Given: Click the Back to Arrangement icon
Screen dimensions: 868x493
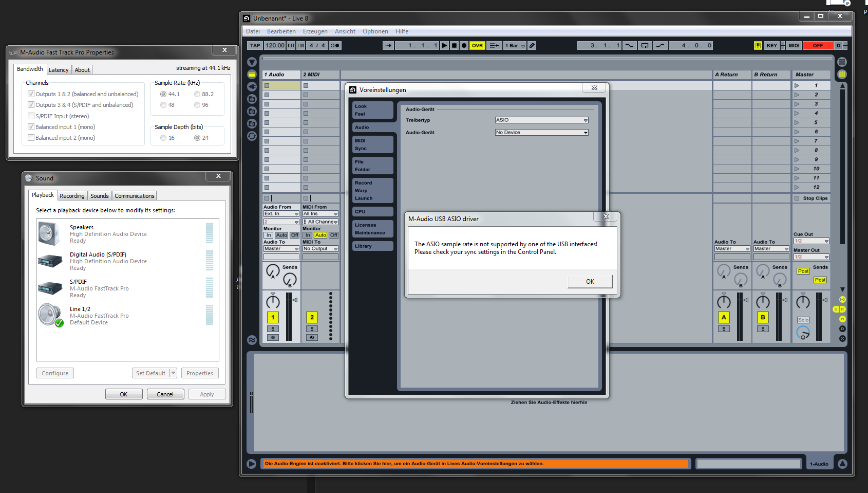Looking at the screenshot, I should click(494, 46).
